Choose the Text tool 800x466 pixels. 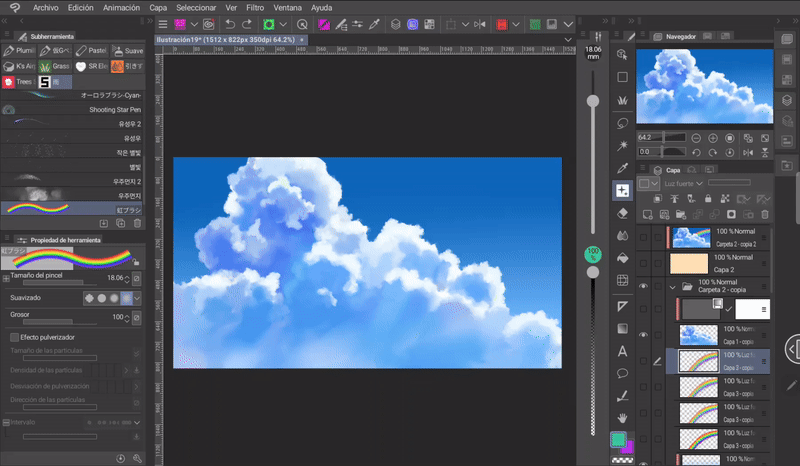tap(622, 351)
